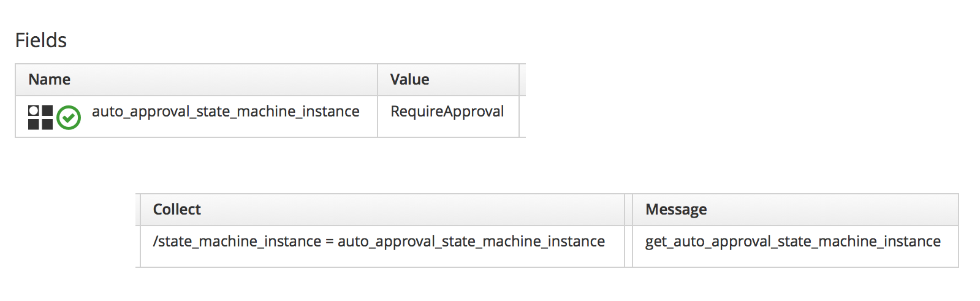Screen dimensions: 980x301
Task: Click the empty header right of Value
Action: click(523, 80)
